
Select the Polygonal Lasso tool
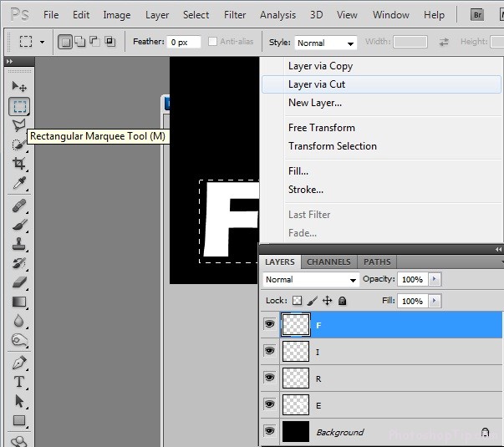tap(18, 125)
